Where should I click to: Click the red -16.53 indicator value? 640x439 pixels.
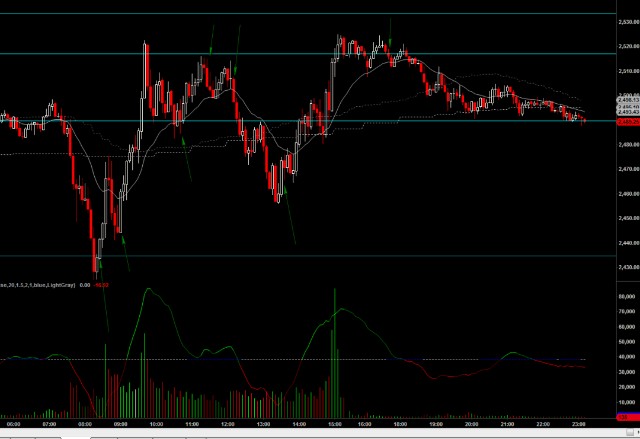click(x=102, y=285)
